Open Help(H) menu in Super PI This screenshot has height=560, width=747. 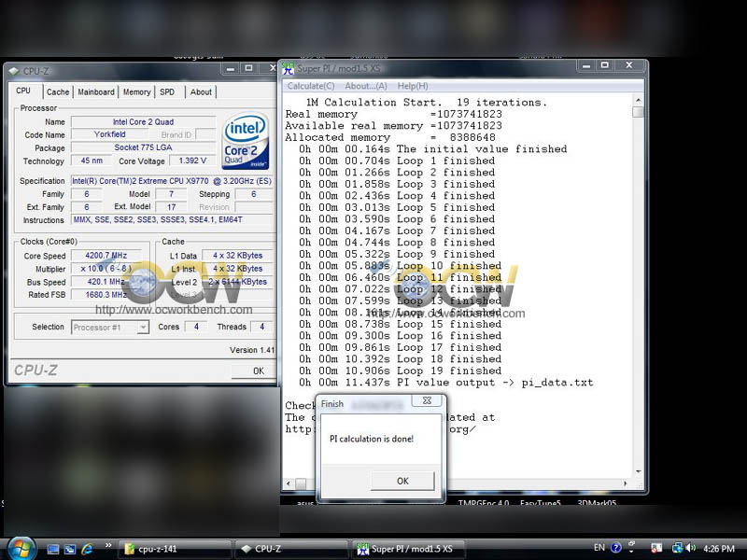412,86
